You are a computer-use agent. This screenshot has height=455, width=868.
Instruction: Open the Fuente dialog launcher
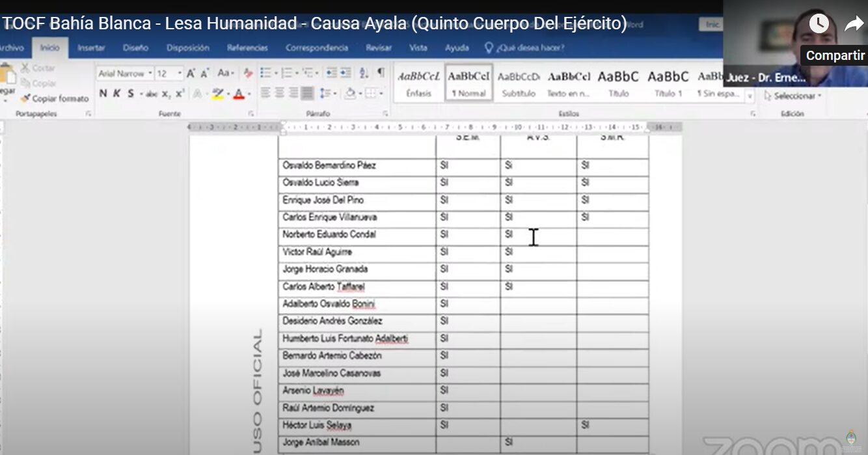(251, 114)
